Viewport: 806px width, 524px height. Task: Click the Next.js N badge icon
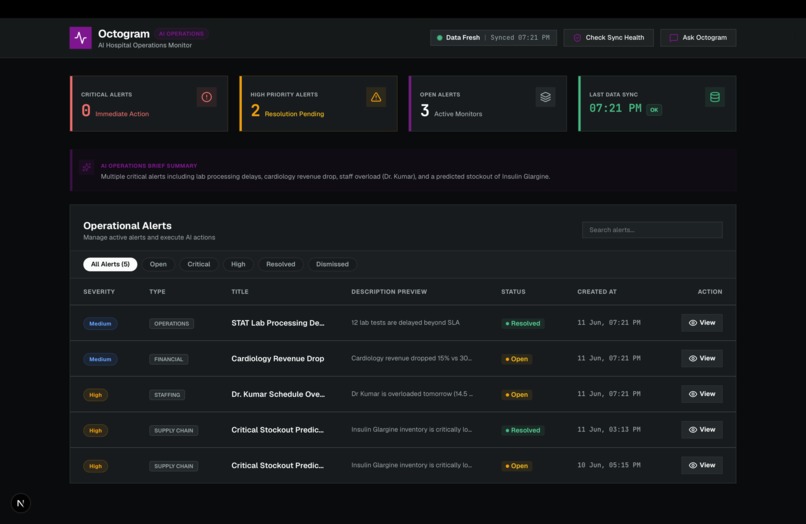[21, 503]
